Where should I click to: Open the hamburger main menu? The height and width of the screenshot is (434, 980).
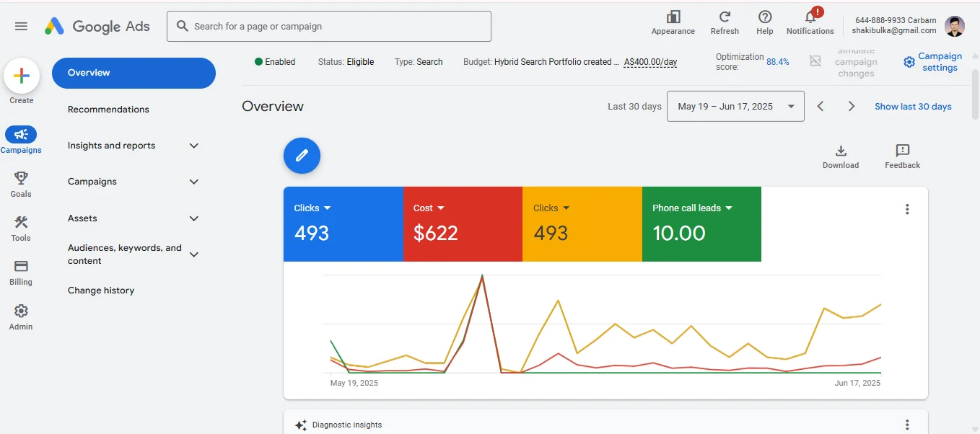[x=21, y=27]
